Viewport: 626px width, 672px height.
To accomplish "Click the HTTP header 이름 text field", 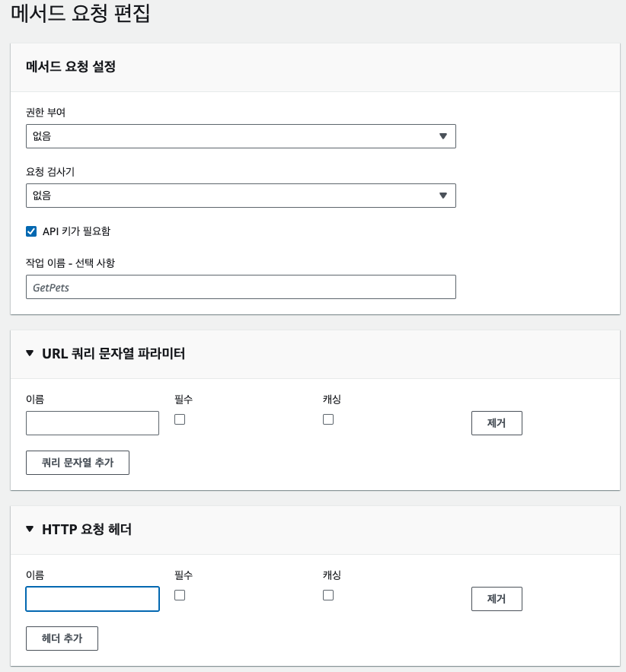I will click(92, 599).
